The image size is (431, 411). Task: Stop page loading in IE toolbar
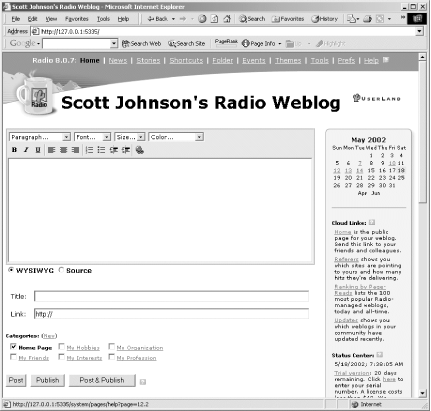[x=202, y=19]
